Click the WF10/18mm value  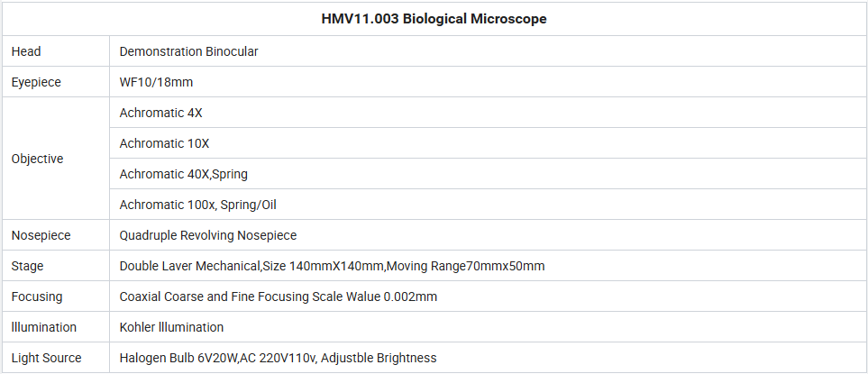point(156,82)
